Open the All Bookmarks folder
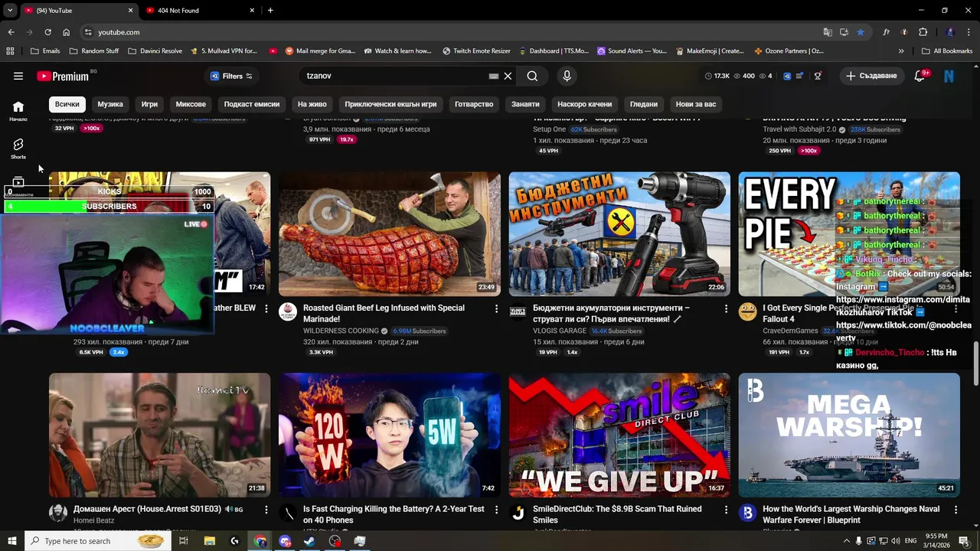 pyautogui.click(x=947, y=51)
